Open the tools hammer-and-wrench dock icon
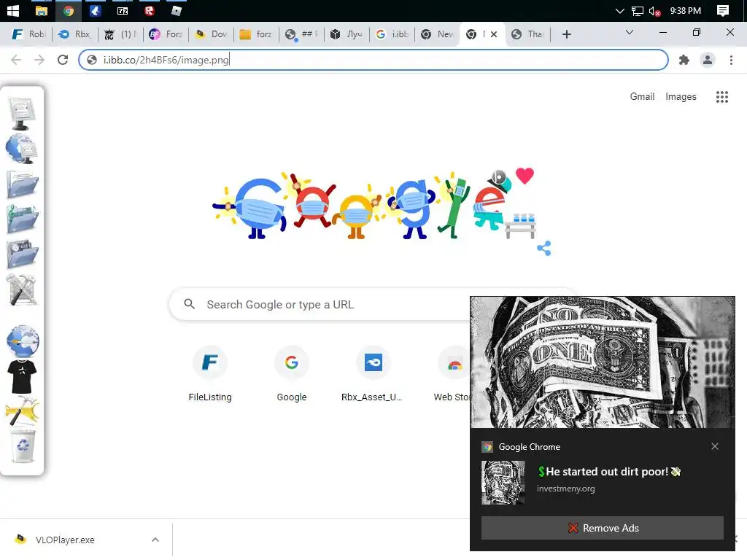747x560 pixels. [x=21, y=289]
